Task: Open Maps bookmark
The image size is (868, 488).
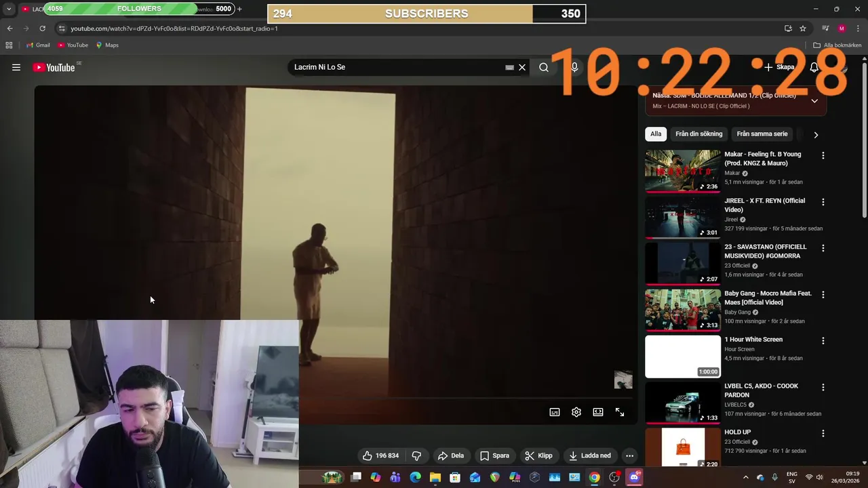Action: [107, 45]
